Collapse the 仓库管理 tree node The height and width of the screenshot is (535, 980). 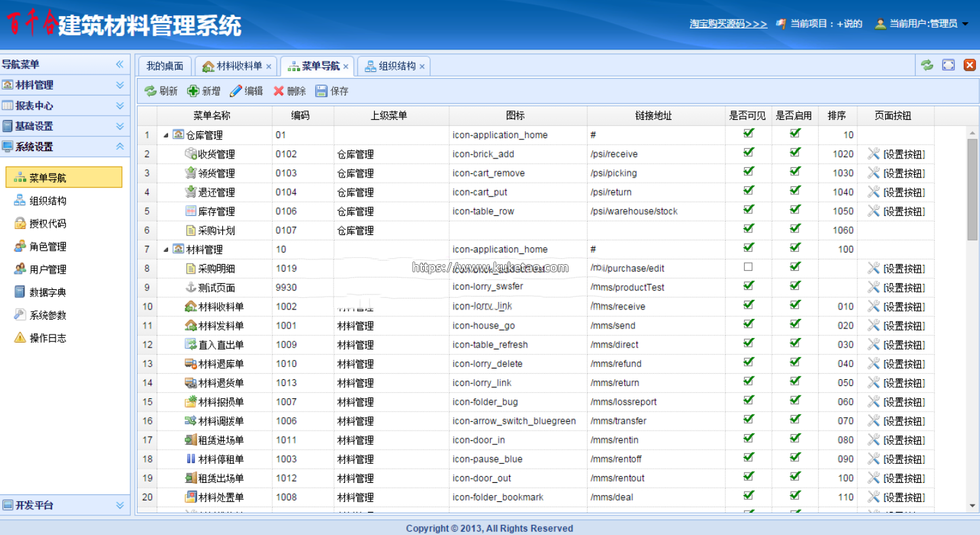(x=166, y=135)
